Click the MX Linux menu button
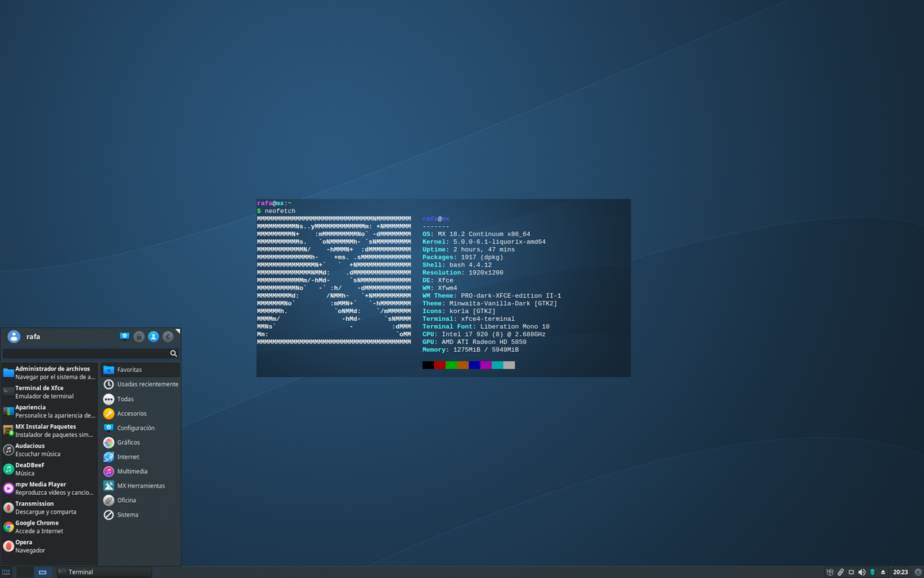Screen dimensions: 924x578 [6, 572]
